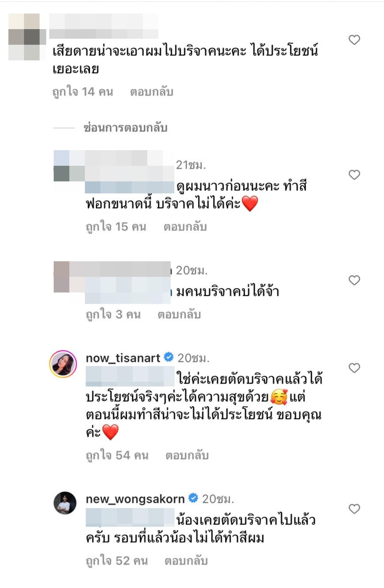View likes list ถูกใจ 54 คน

point(117,455)
